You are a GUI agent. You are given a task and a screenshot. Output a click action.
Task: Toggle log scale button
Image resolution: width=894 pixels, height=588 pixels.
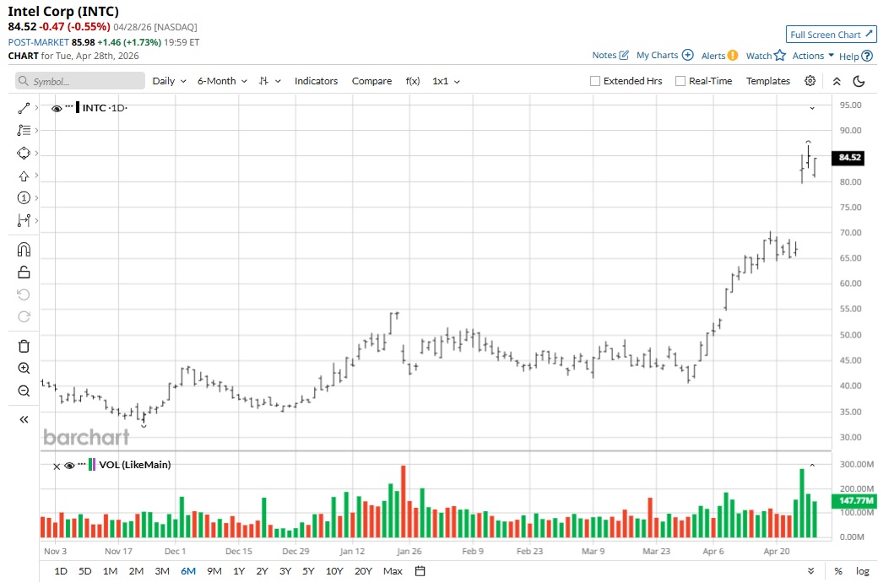862,571
